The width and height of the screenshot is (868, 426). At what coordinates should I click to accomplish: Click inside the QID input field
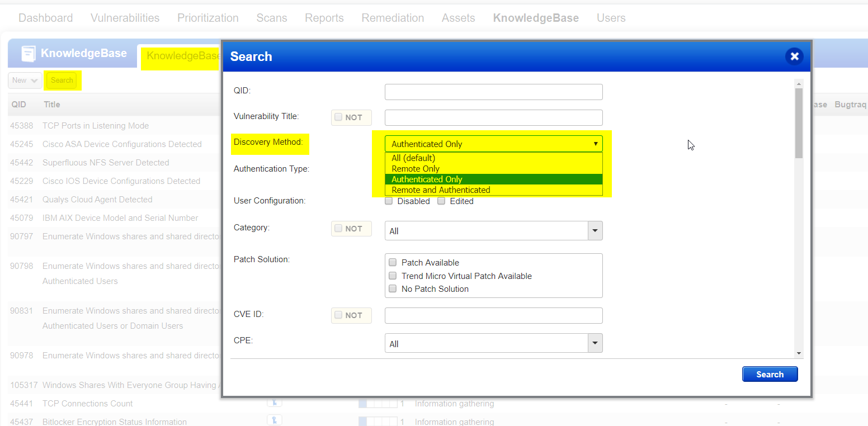pos(493,92)
